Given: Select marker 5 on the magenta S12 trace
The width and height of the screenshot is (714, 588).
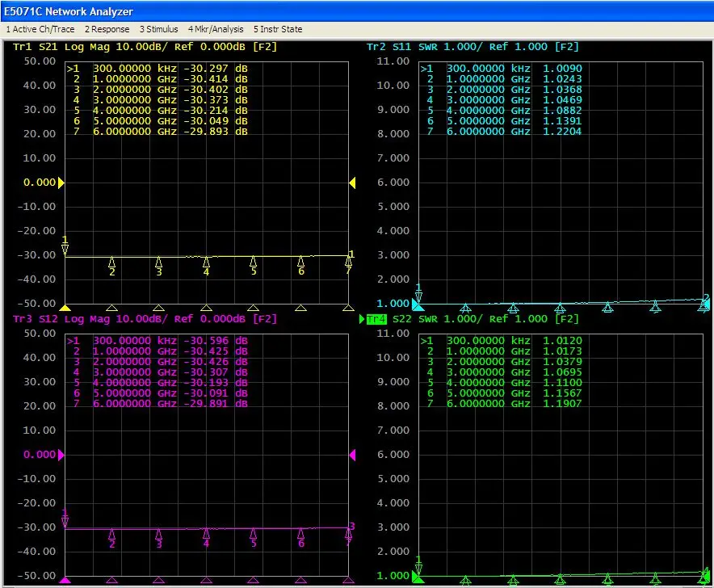Looking at the screenshot, I should pos(253,539).
